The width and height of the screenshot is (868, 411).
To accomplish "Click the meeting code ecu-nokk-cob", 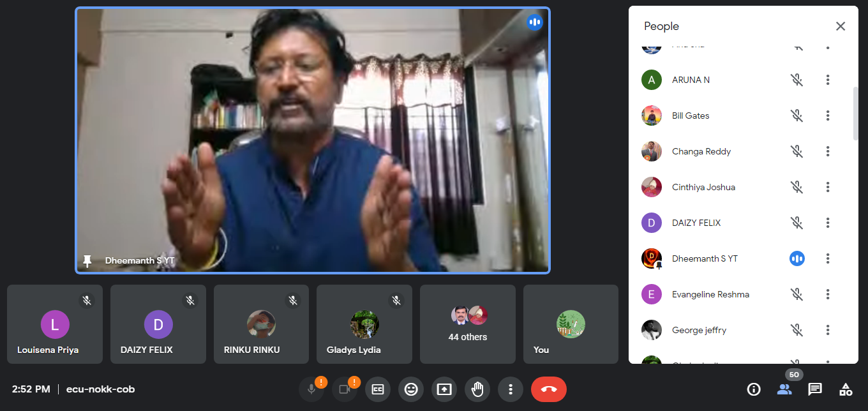I will click(x=100, y=389).
